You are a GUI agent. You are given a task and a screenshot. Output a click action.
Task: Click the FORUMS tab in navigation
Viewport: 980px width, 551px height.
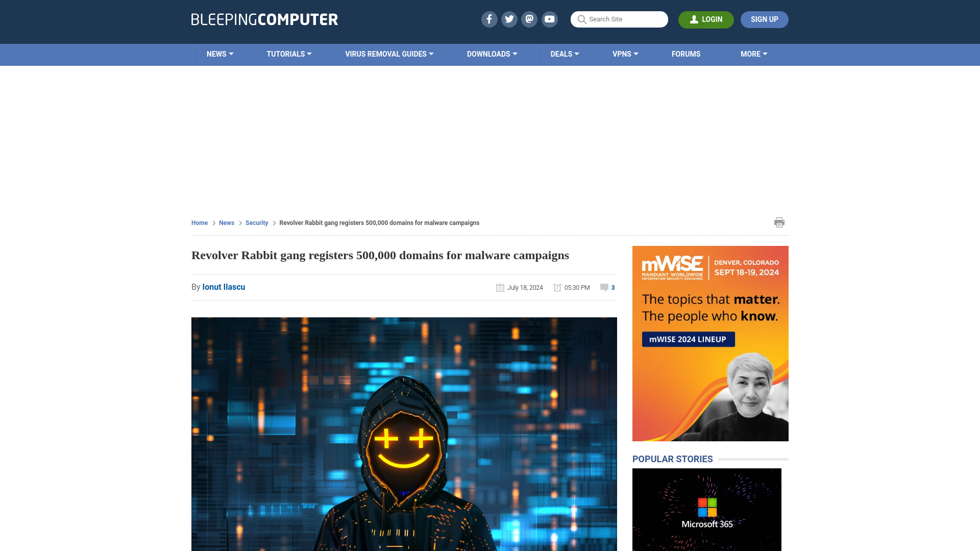click(x=686, y=54)
